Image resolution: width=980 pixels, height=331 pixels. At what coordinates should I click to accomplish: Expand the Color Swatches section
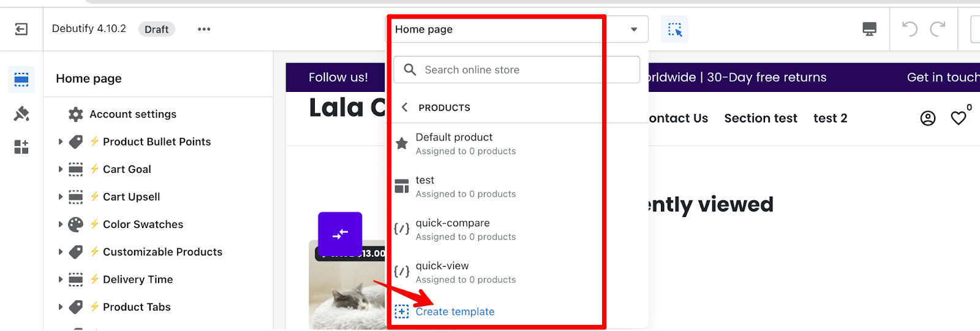(61, 224)
